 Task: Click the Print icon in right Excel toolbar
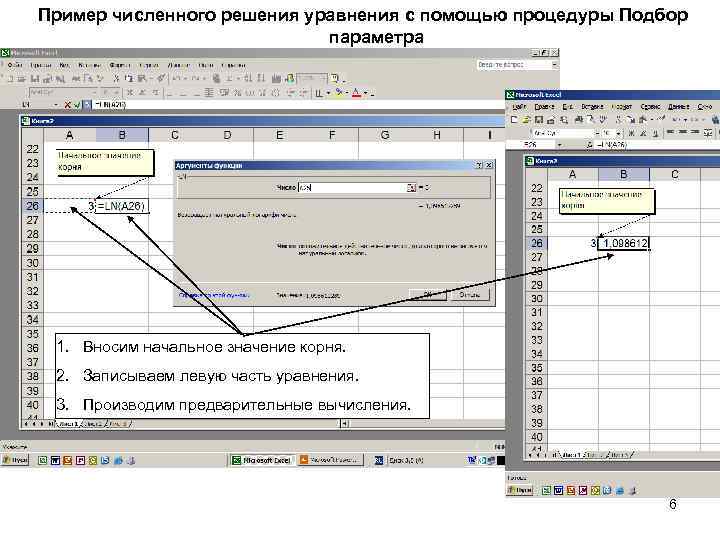(x=579, y=120)
